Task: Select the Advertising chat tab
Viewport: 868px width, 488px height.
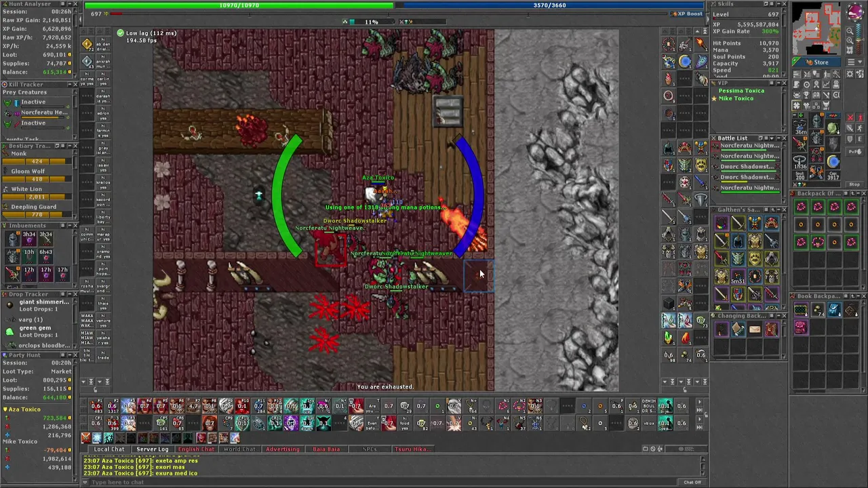Action: coord(282,449)
